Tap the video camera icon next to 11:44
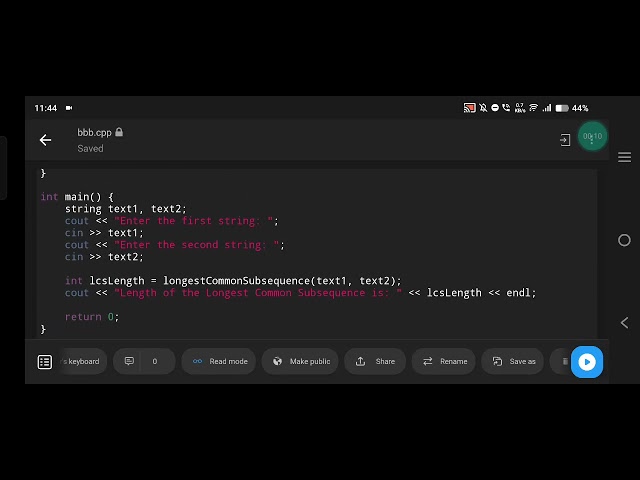The width and height of the screenshot is (640, 480). coord(69,108)
